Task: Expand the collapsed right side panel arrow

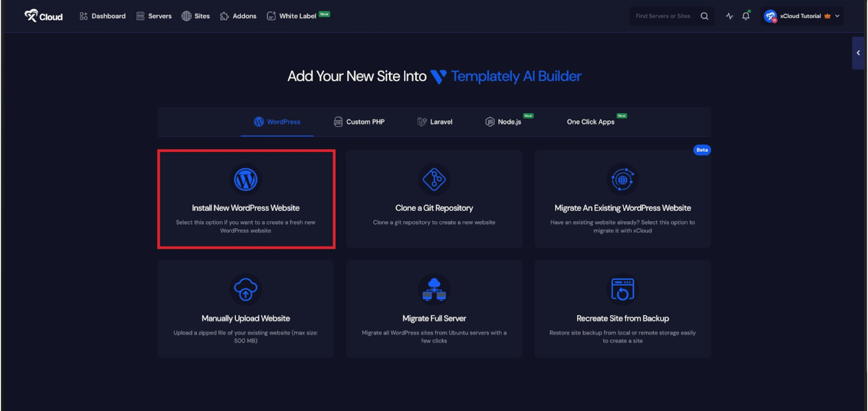Action: [x=858, y=53]
